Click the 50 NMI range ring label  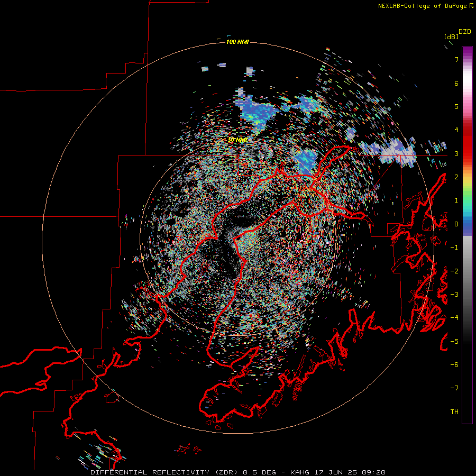237,140
